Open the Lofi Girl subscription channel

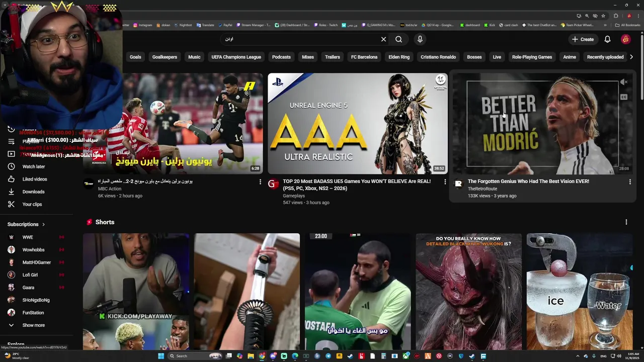pos(30,275)
